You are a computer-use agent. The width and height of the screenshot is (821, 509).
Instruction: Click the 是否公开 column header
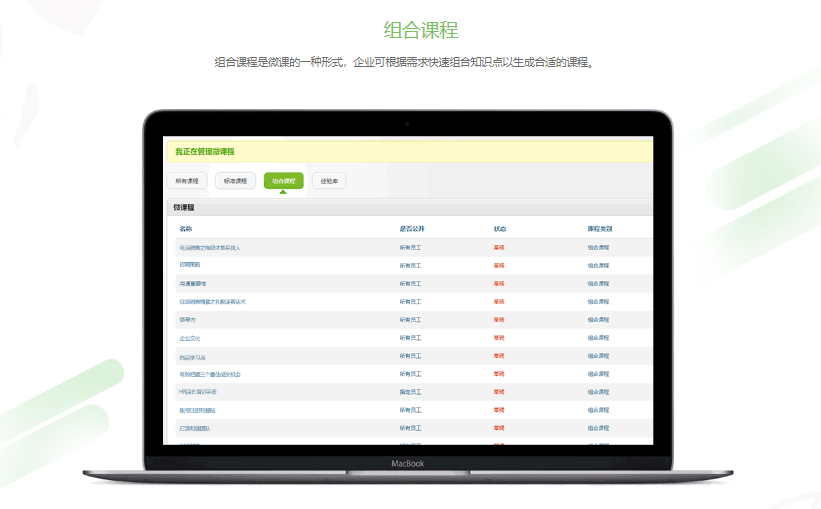(412, 229)
